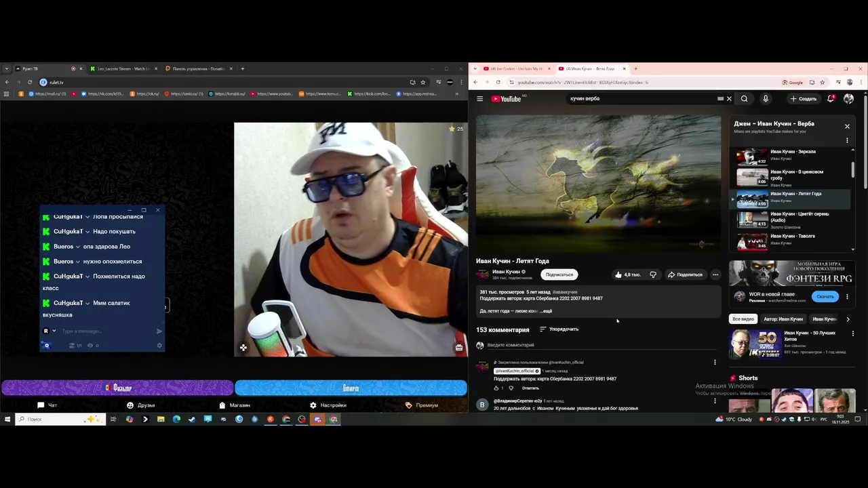Select Автор: Иван Кучин chip
868x488 pixels.
pos(783,319)
